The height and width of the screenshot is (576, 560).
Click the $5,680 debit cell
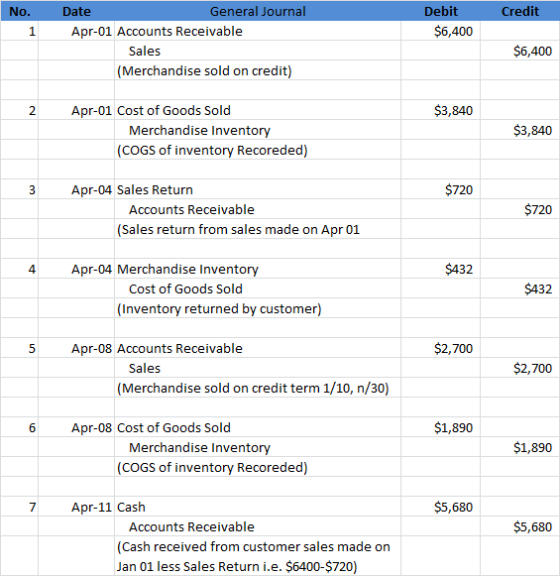pos(441,507)
